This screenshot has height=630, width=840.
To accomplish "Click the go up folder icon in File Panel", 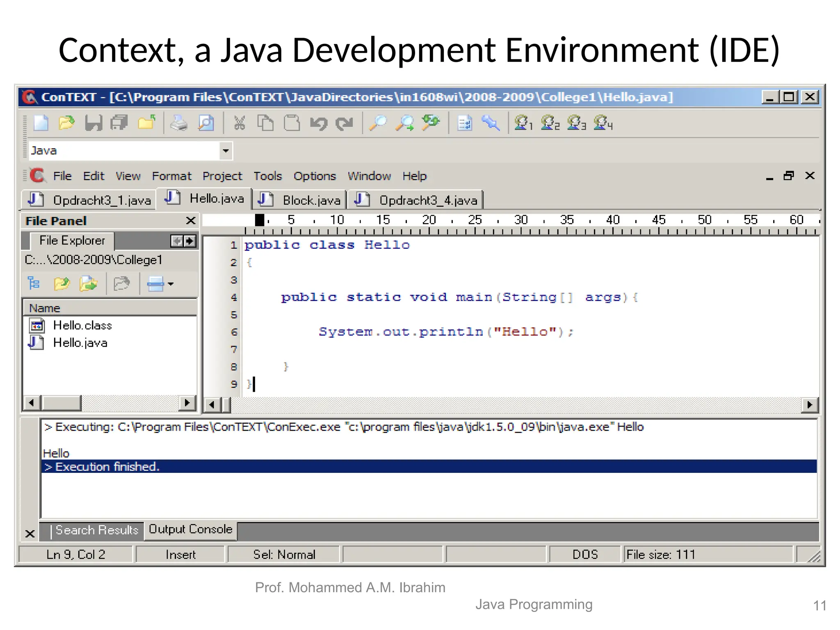I will point(62,283).
